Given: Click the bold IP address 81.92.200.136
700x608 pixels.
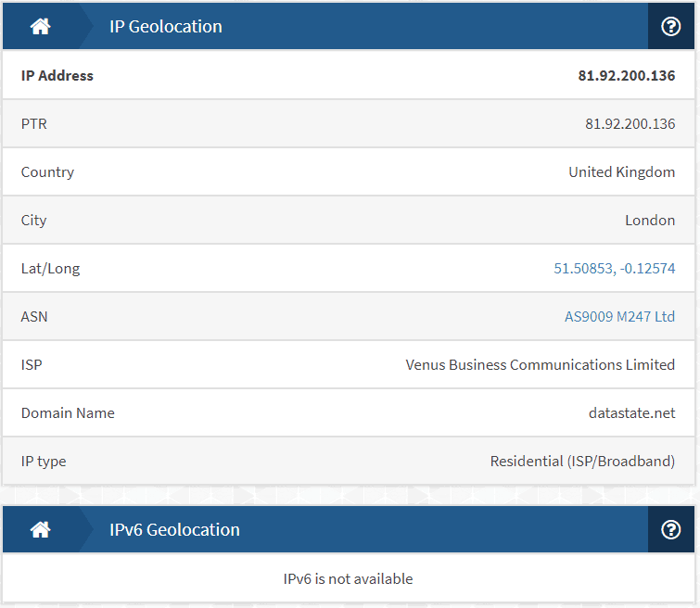Looking at the screenshot, I should click(x=627, y=75).
